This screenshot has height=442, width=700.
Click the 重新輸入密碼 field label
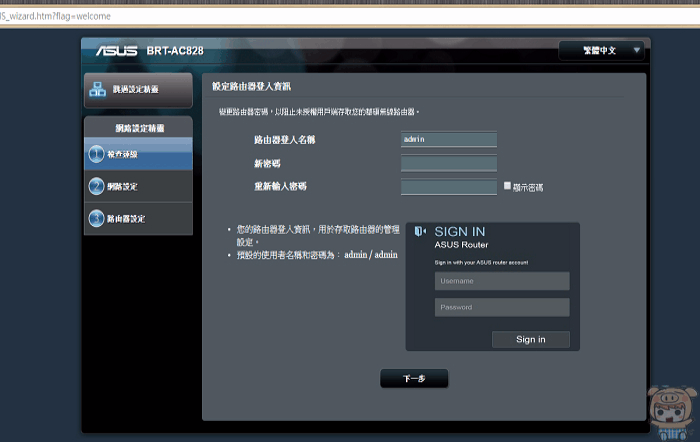pyautogui.click(x=280, y=186)
